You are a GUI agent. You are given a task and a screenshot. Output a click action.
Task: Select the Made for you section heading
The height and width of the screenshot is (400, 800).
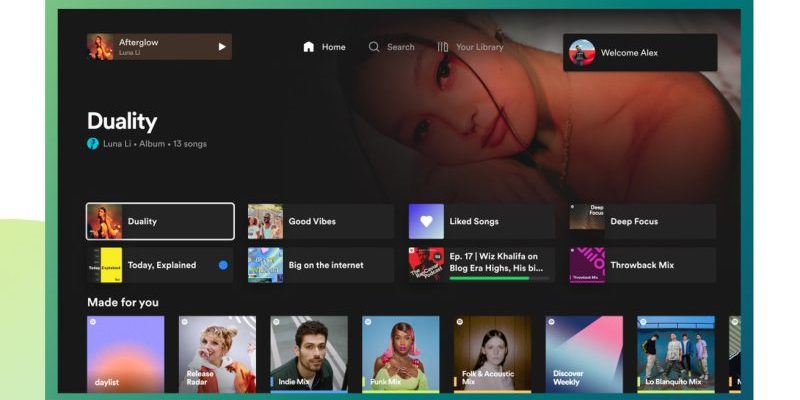pos(123,303)
